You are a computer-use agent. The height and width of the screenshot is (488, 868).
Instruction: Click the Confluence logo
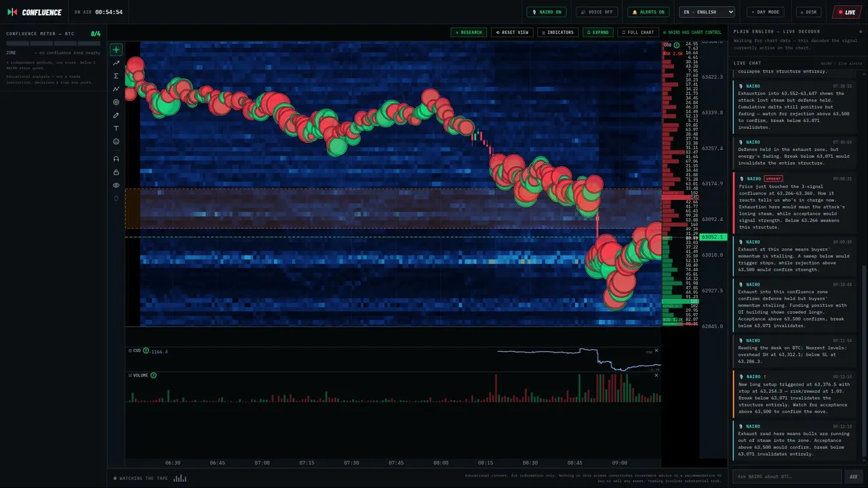click(34, 12)
